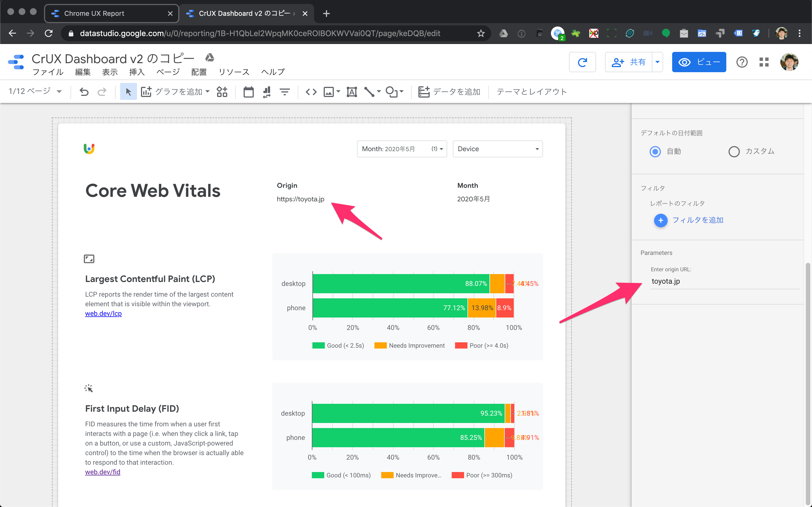
Task: Open a new browser tab
Action: 326,14
